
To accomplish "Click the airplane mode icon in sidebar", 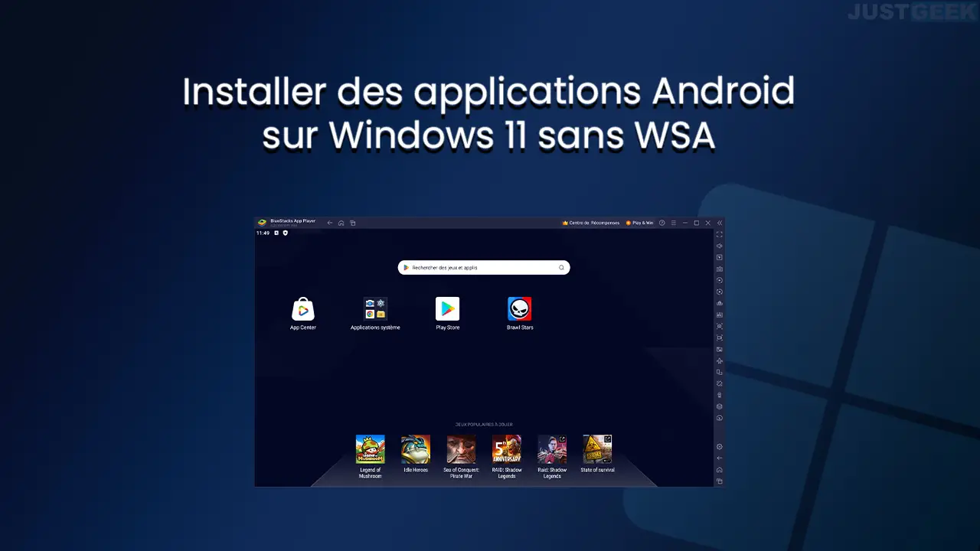I will point(720,360).
